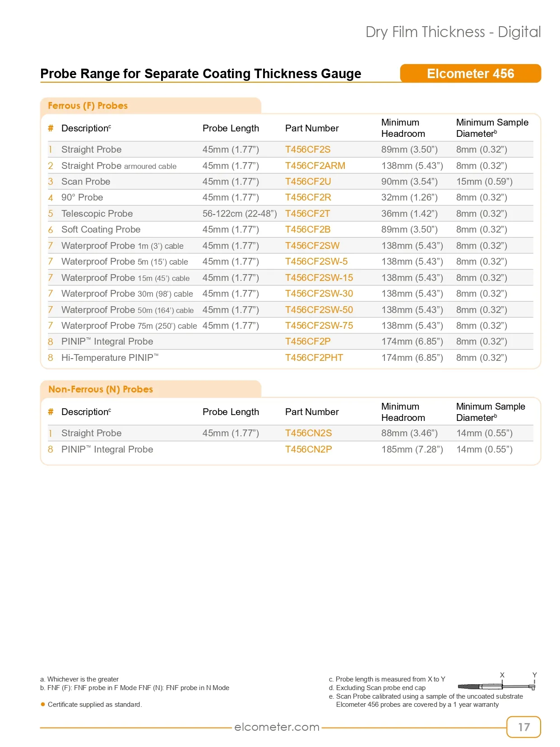560x747 pixels.
Task: Click the Dry Film Thickness - Digital heading
Action: 453,32
